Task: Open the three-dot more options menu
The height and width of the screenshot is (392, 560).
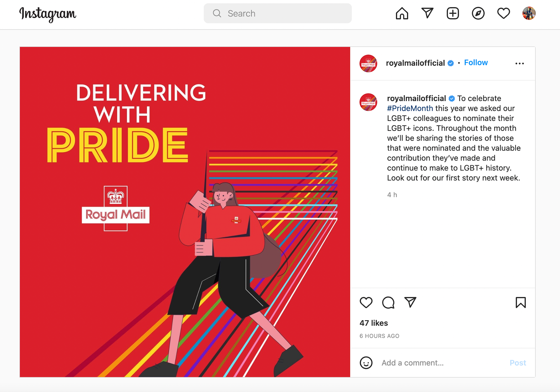Action: click(519, 63)
